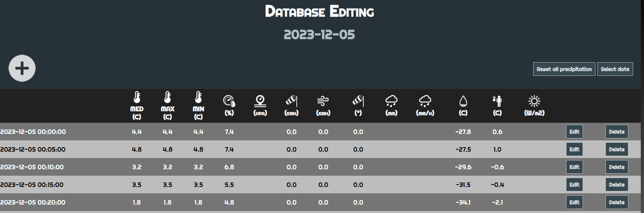Delete the 00:20:00 row entry
644x213 pixels.
[617, 202]
